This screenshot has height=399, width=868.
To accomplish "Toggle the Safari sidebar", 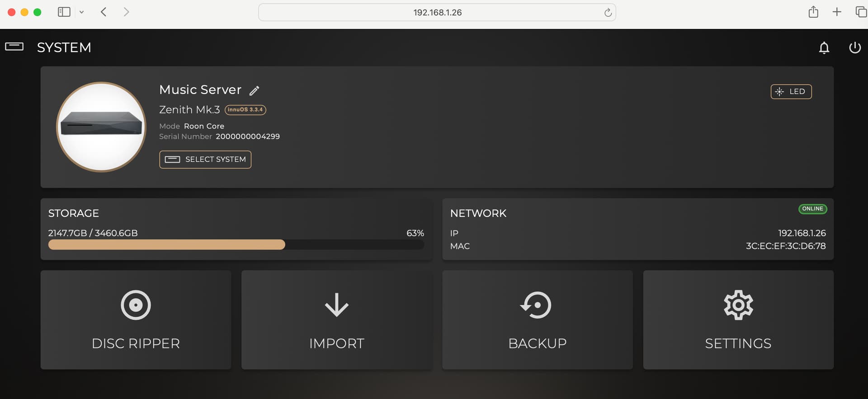I will pos(64,12).
